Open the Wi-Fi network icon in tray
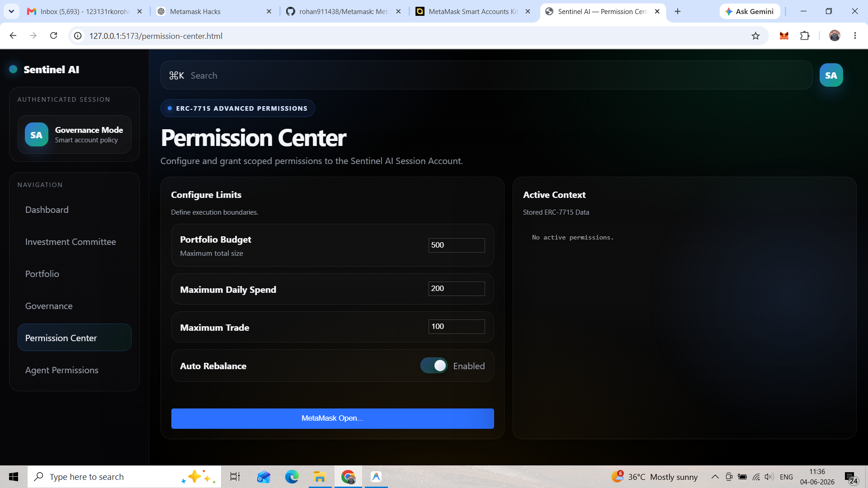868x488 pixels. [756, 477]
